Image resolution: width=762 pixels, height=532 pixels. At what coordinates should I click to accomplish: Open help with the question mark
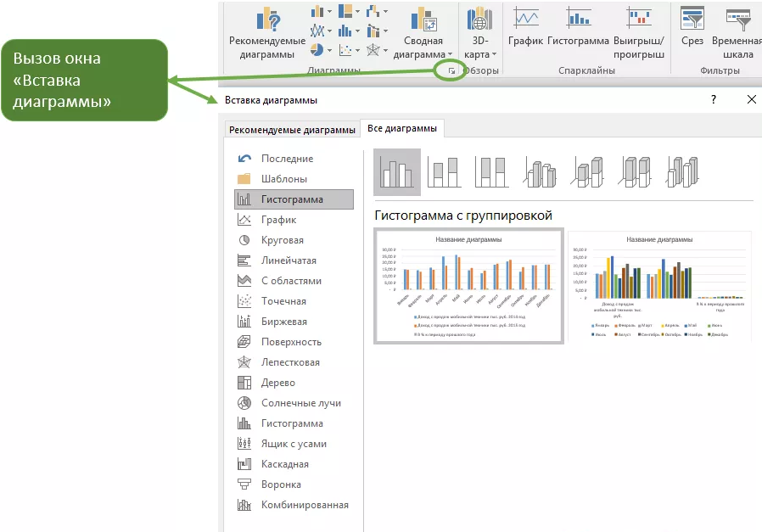click(x=714, y=99)
